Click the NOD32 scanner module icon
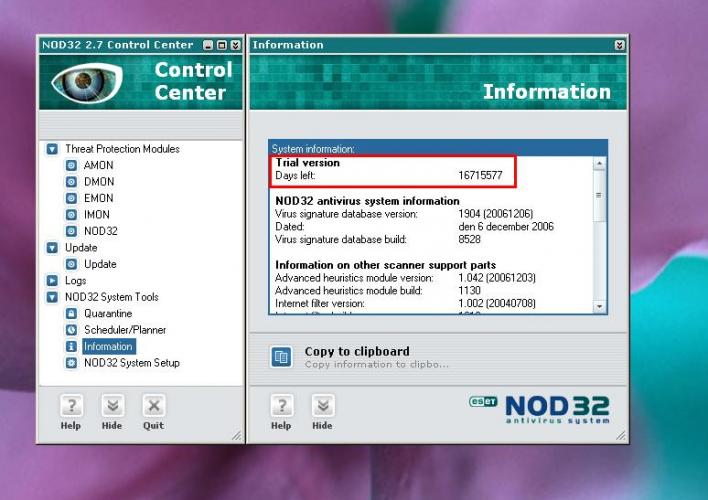This screenshot has height=500, width=708. point(71,231)
